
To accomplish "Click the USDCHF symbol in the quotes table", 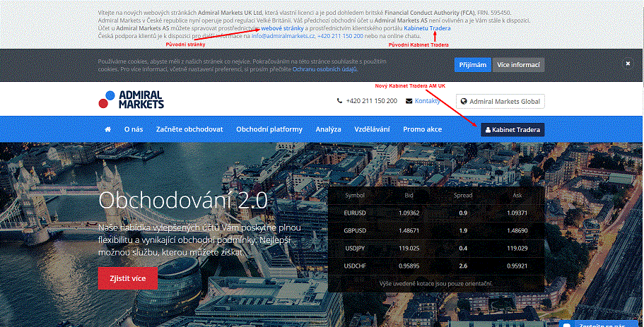I will pyautogui.click(x=355, y=266).
